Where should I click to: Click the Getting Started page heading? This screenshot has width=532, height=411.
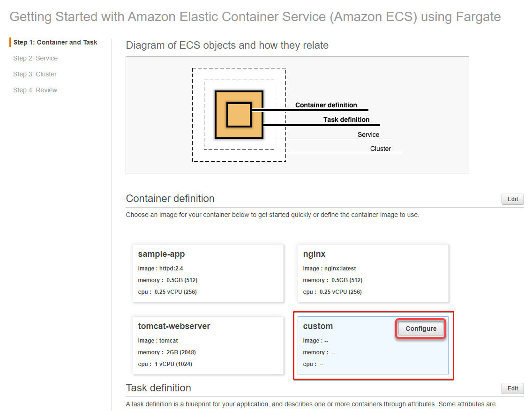255,16
